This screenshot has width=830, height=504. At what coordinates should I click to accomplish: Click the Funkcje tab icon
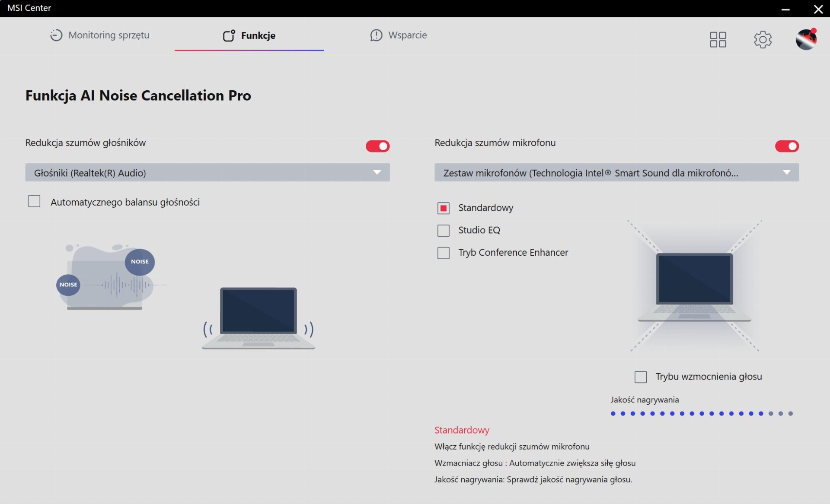(229, 36)
